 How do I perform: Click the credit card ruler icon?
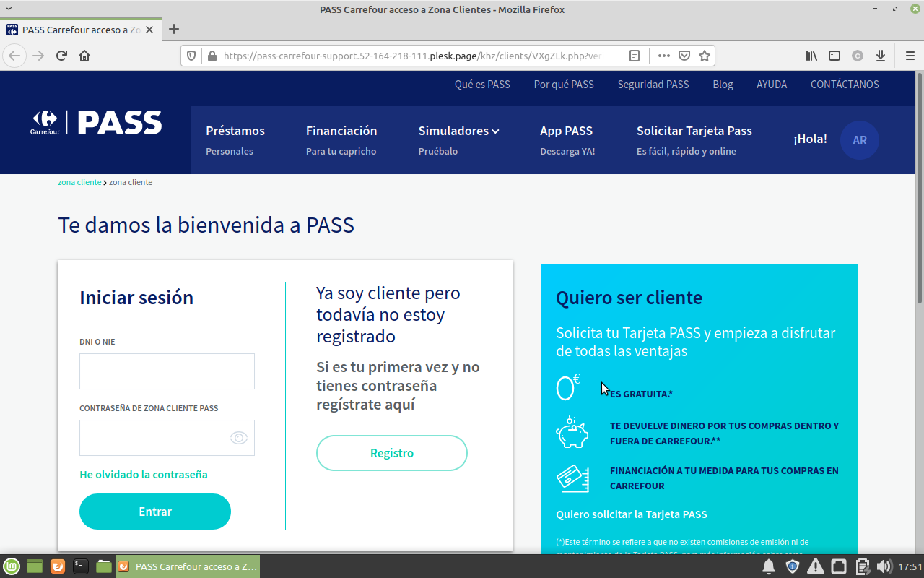[572, 478]
